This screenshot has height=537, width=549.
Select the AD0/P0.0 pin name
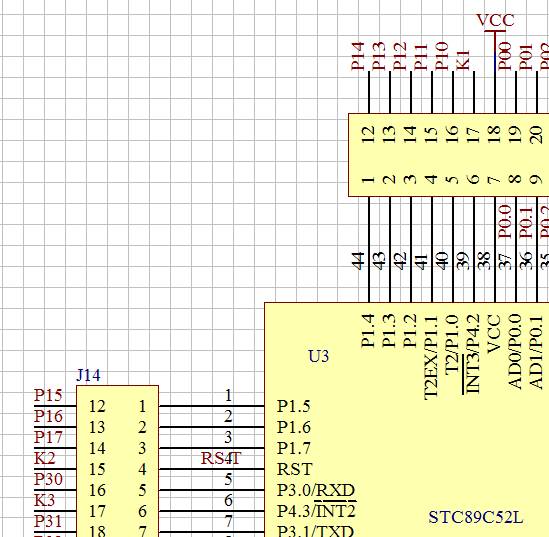click(515, 352)
